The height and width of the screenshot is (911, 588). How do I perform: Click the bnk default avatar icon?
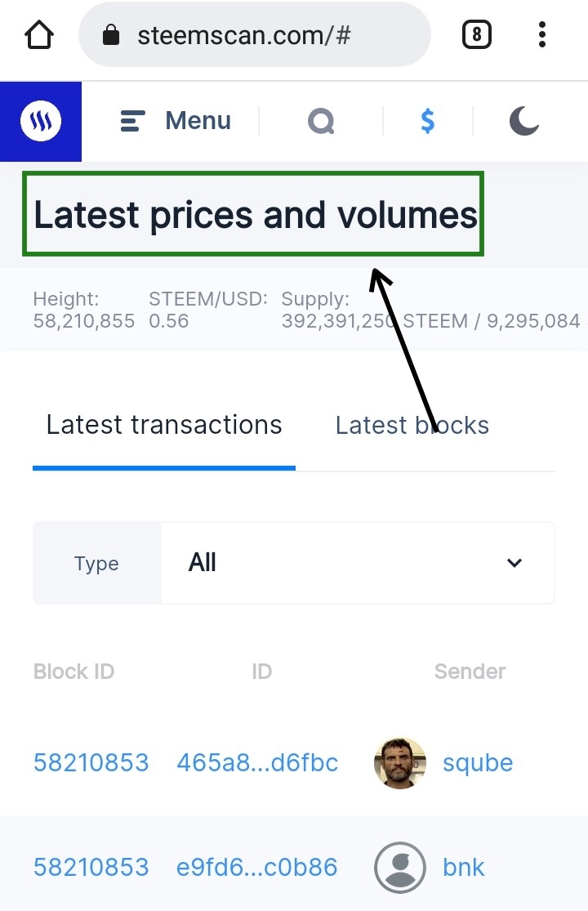pos(400,867)
